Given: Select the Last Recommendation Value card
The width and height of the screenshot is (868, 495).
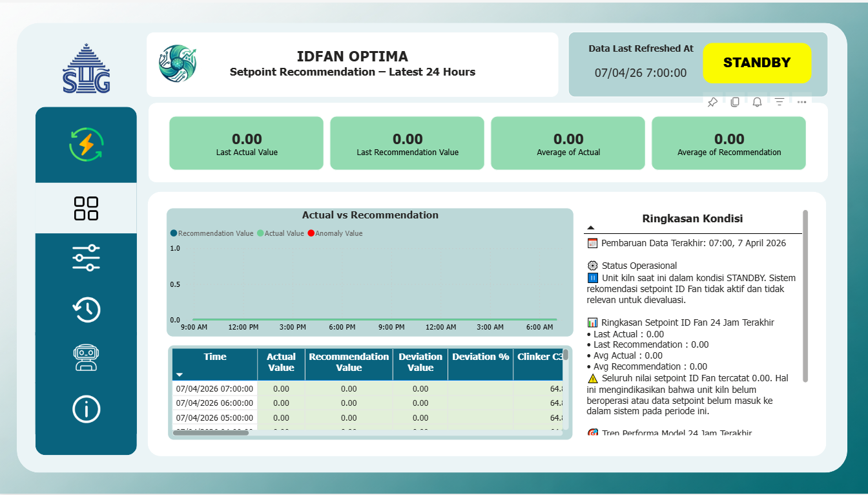Looking at the screenshot, I should click(x=408, y=143).
